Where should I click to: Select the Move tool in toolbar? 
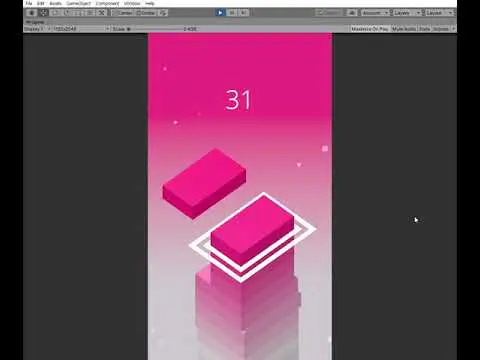tap(44, 13)
